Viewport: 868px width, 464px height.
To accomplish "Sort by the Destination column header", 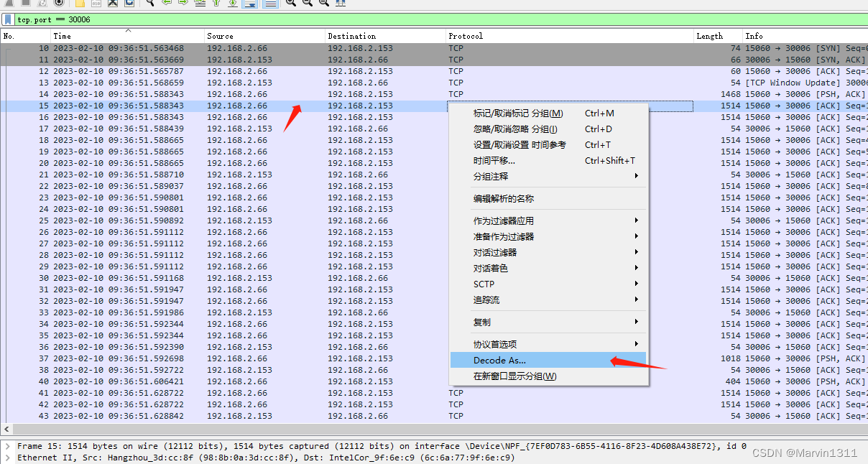I will [385, 36].
